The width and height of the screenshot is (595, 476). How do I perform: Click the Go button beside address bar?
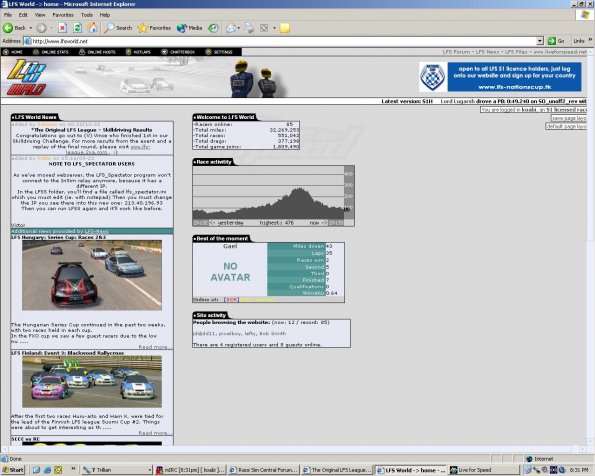(x=556, y=41)
